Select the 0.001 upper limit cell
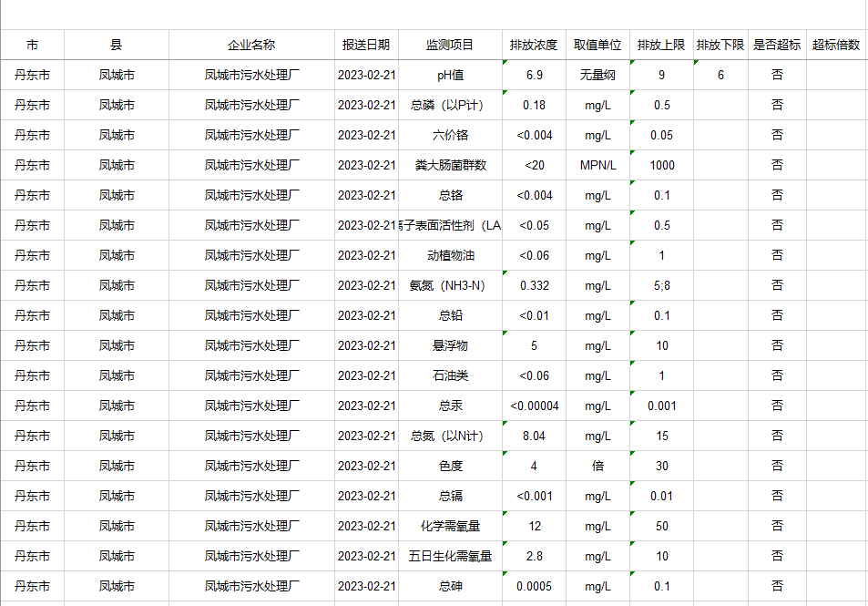Screen dimensions: 868x606 tap(661, 406)
